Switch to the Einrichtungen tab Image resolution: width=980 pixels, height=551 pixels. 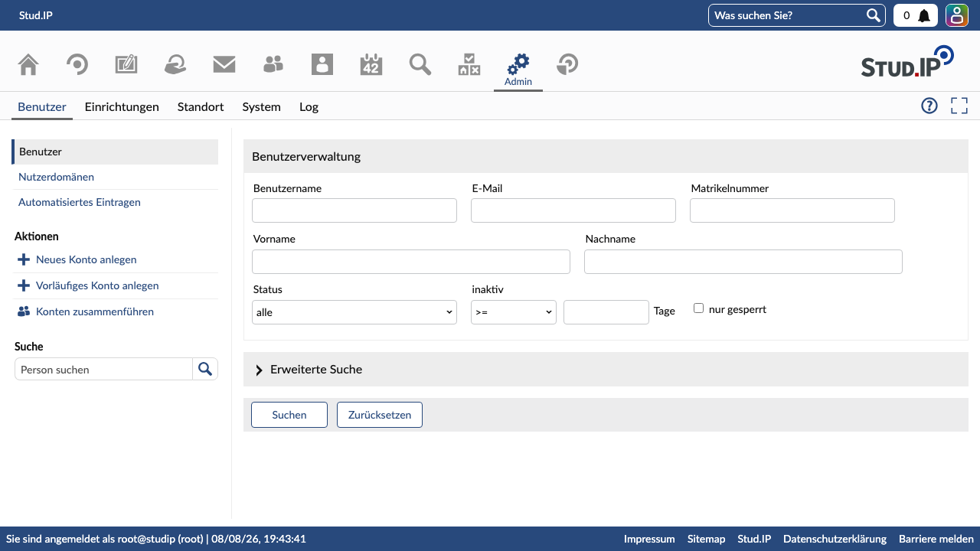coord(122,106)
